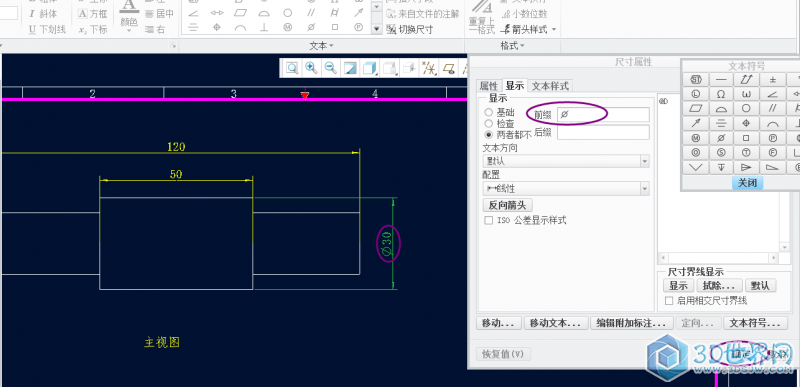Screen dimensions: 800x387
Task: Switch to the 文本样式 tab
Action: pyautogui.click(x=550, y=86)
